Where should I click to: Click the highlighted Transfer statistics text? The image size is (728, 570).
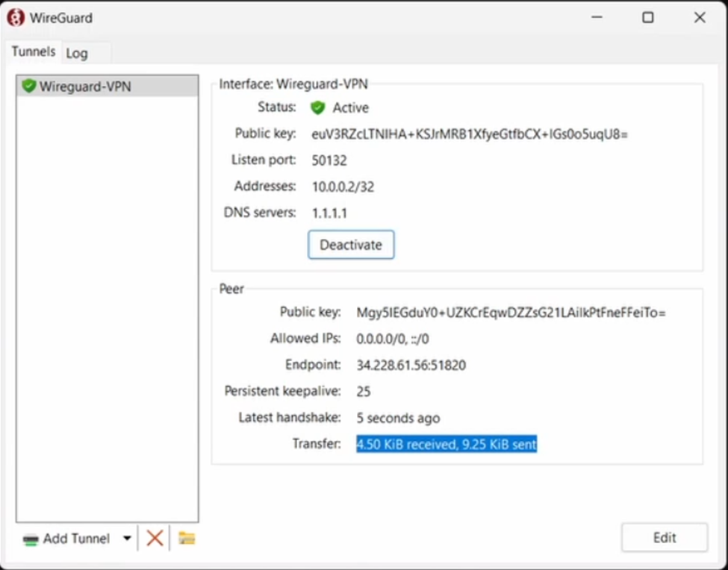coord(447,445)
